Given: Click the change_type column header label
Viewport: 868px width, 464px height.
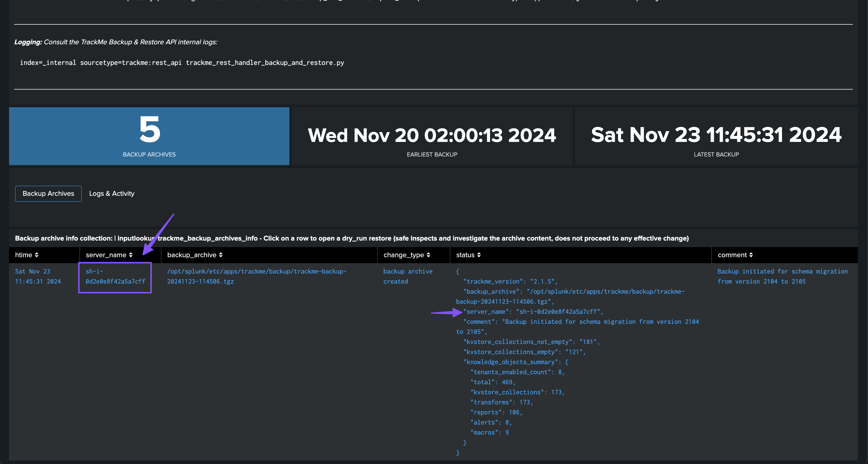Looking at the screenshot, I should 404,255.
